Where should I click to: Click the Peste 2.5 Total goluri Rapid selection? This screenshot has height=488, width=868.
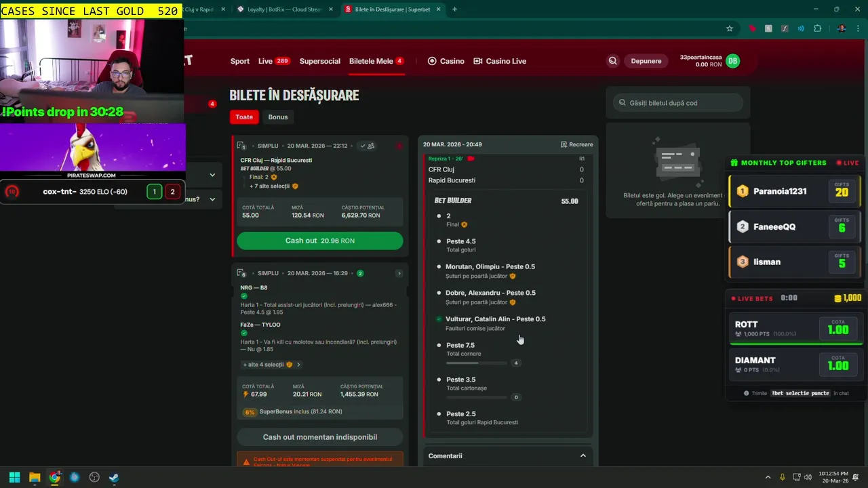coord(482,418)
